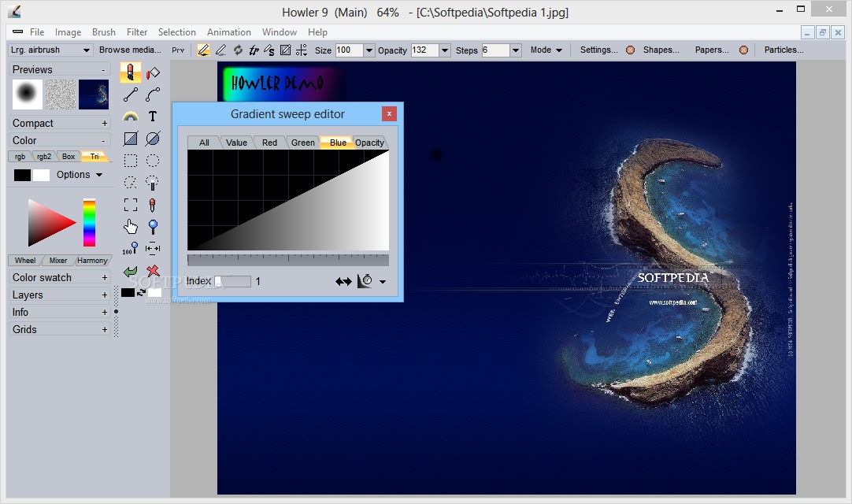
Task: Select the Text tool
Action: click(x=153, y=117)
